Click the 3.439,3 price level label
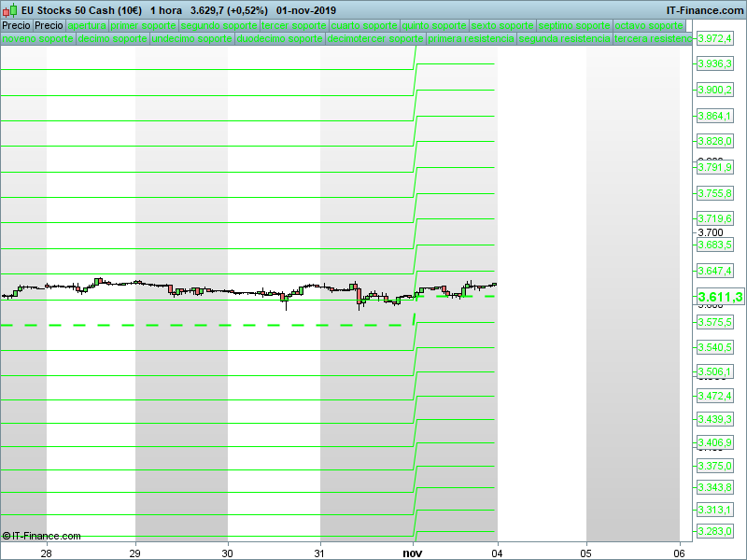 click(714, 419)
